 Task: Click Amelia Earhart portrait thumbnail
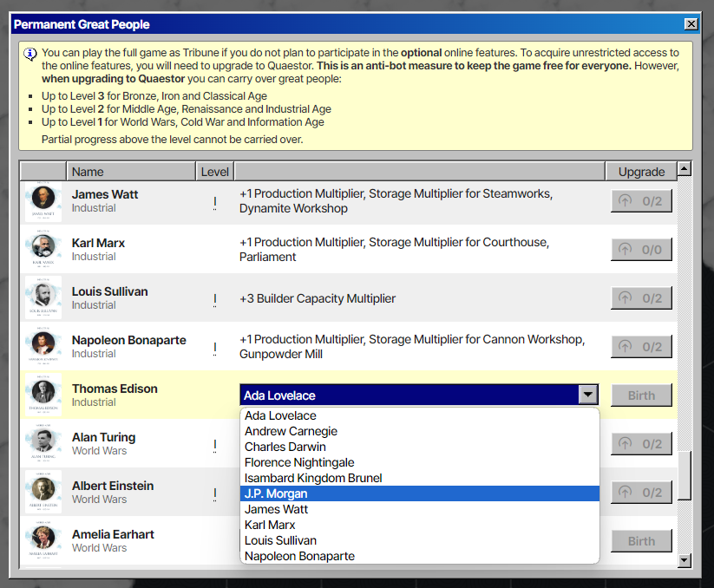click(43, 541)
